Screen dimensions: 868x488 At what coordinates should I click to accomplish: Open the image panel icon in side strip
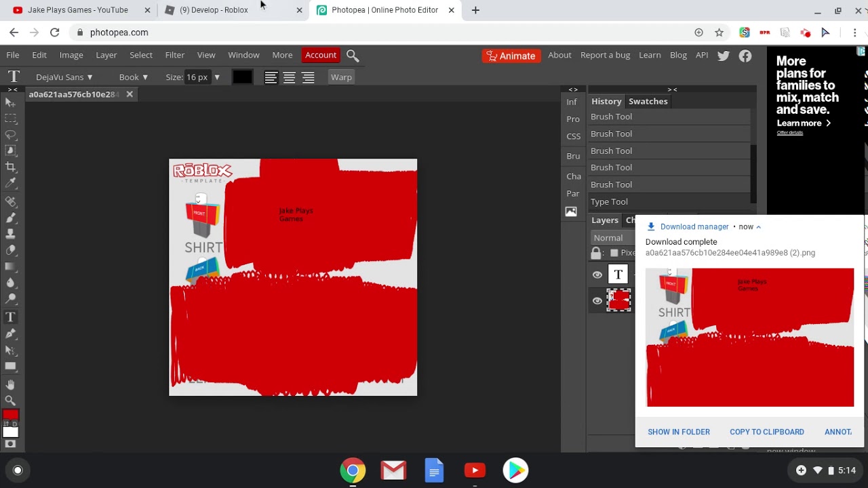pos(571,211)
